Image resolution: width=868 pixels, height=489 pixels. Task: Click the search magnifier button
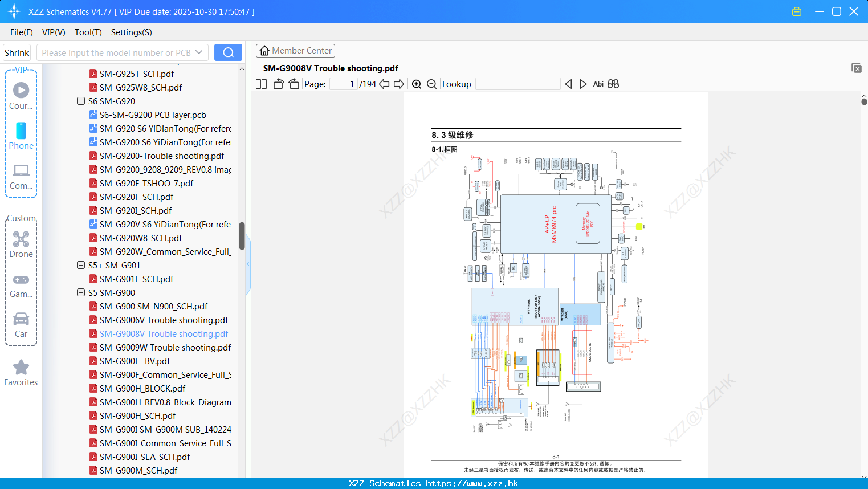tap(228, 52)
